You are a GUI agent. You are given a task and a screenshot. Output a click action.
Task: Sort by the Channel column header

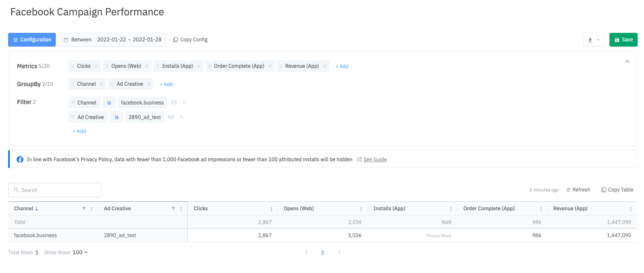26,209
